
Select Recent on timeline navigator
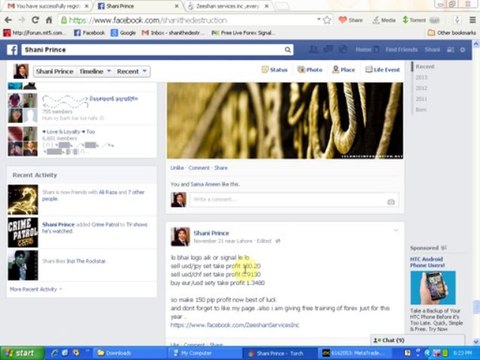(425, 66)
